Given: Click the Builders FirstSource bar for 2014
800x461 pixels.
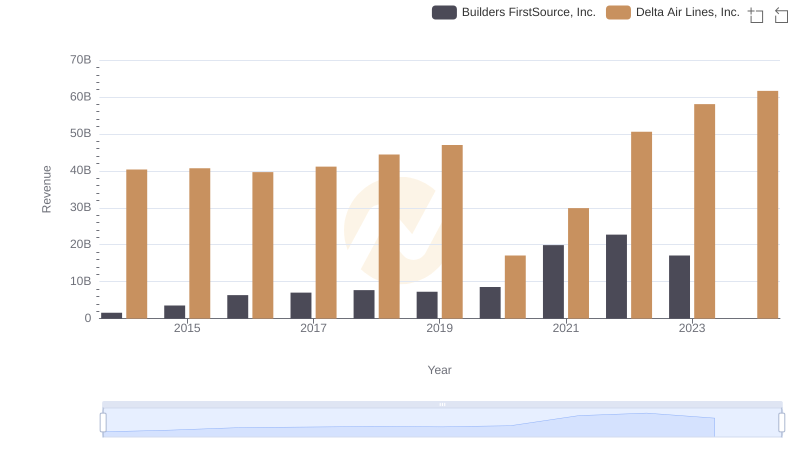Looking at the screenshot, I should [x=112, y=315].
